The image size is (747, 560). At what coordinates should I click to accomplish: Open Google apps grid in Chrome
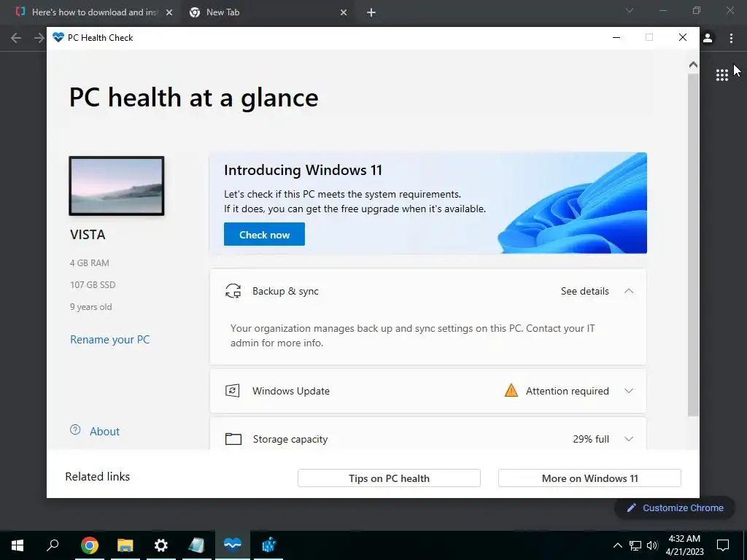click(721, 75)
